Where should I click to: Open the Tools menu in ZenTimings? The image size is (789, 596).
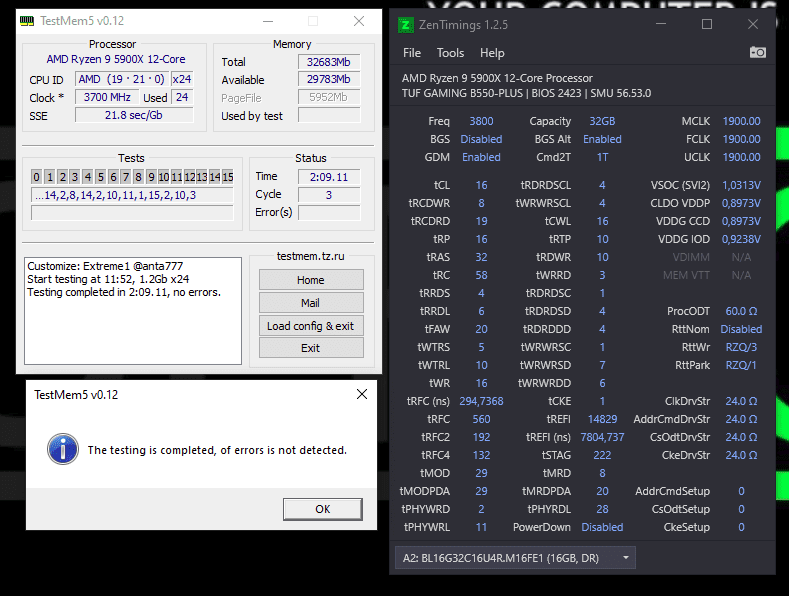(450, 53)
